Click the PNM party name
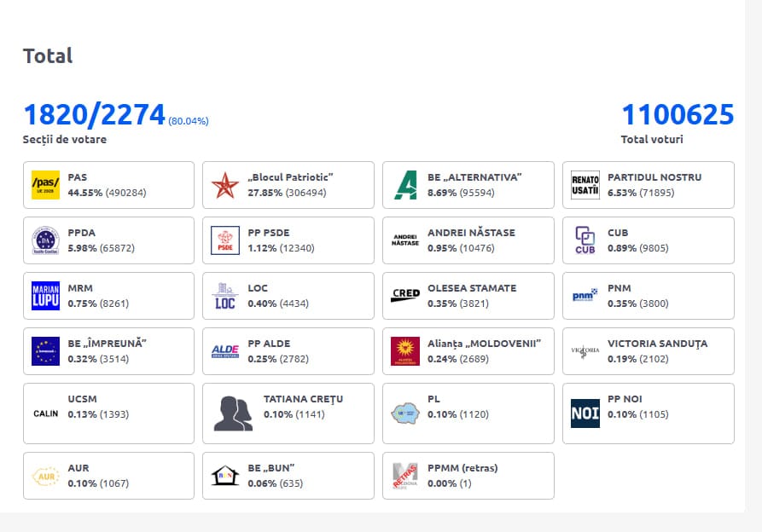Viewport: 762px width, 532px height. 619,288
